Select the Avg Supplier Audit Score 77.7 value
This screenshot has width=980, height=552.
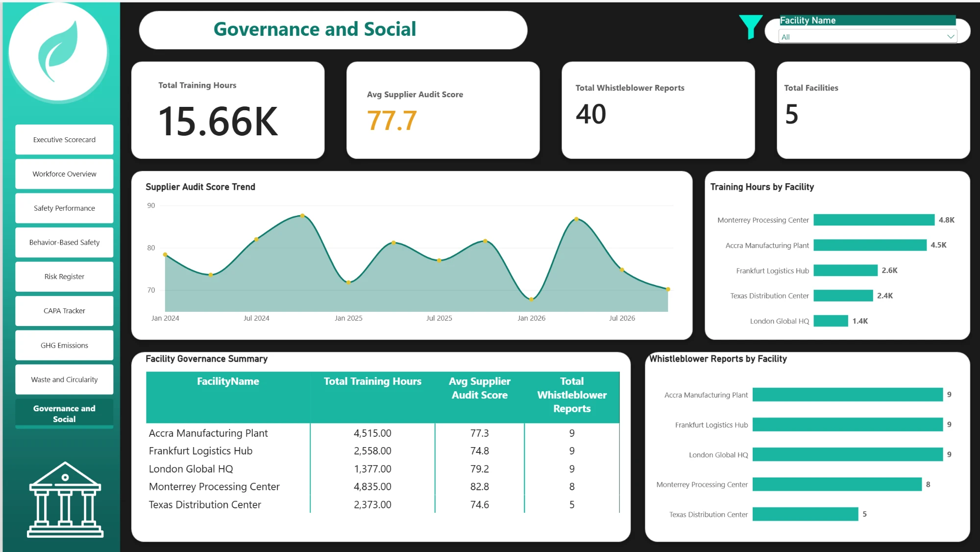392,121
